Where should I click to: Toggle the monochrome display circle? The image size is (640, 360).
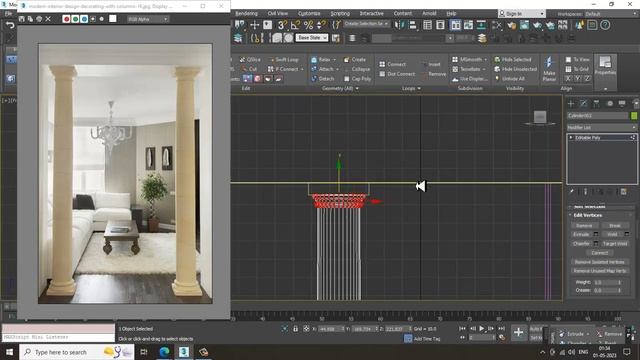point(102,19)
